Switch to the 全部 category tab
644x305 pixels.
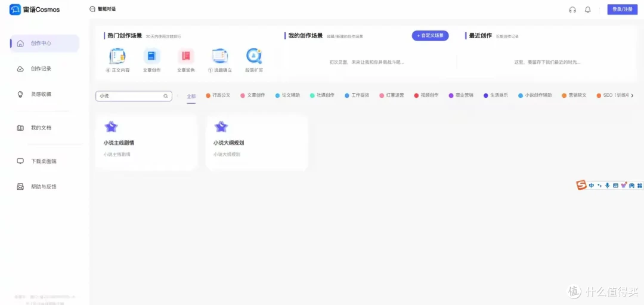191,96
